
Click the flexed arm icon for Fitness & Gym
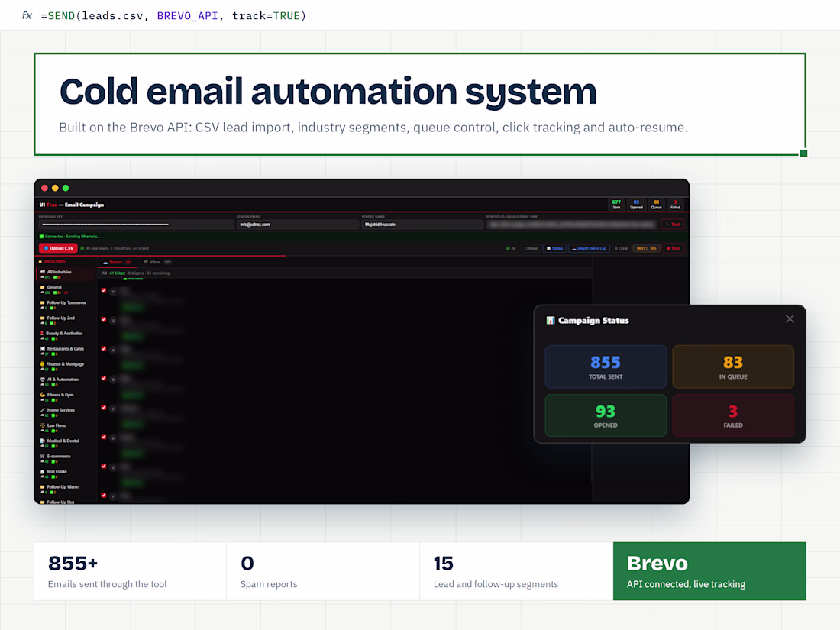click(x=42, y=395)
